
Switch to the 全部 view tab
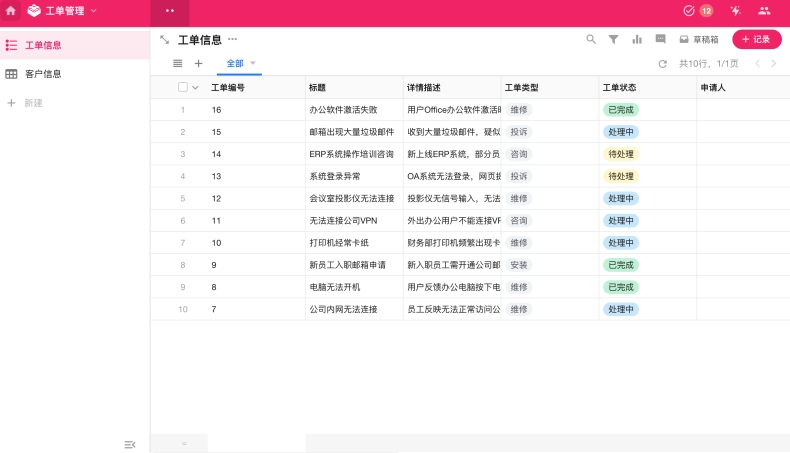point(235,63)
